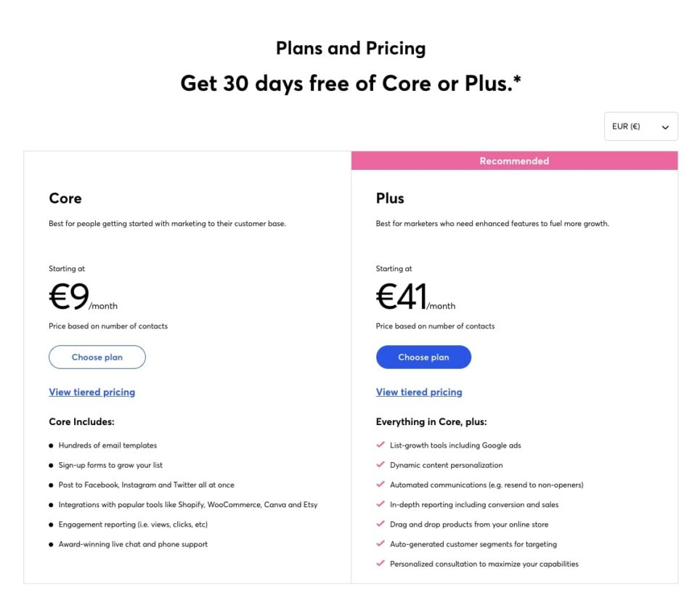Click the checkmark beside Automated communications feature
Viewport: 700px width, 611px height.
(380, 485)
